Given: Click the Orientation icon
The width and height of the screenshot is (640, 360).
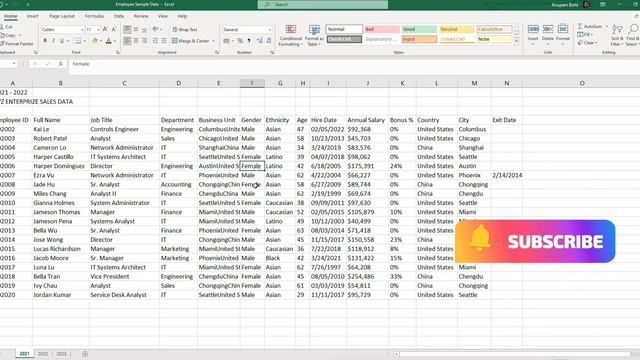Looking at the screenshot, I should pos(156,29).
